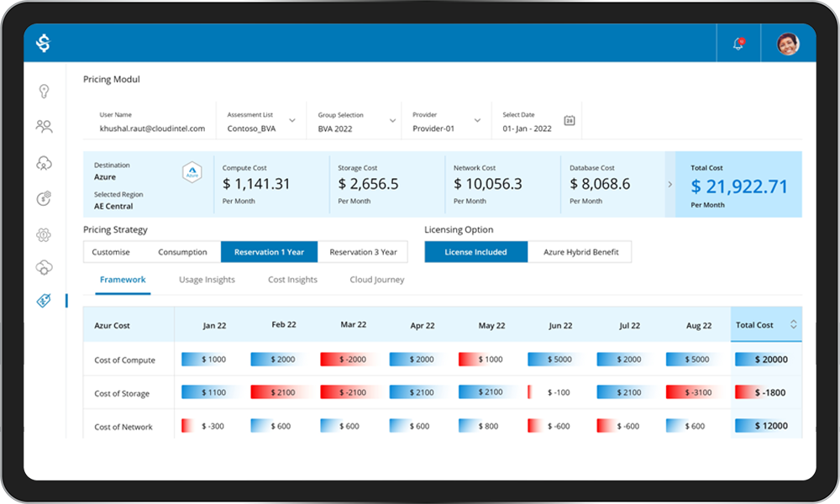This screenshot has width=840, height=504.
Task: Click Storage Aug 22 bar $ -3100
Action: pyautogui.click(x=694, y=392)
